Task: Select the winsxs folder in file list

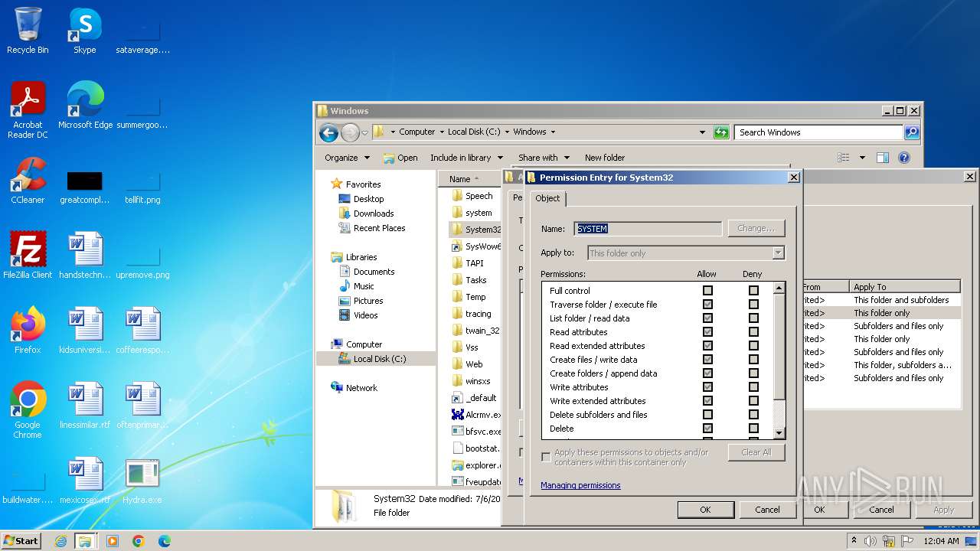Action: pyautogui.click(x=478, y=381)
